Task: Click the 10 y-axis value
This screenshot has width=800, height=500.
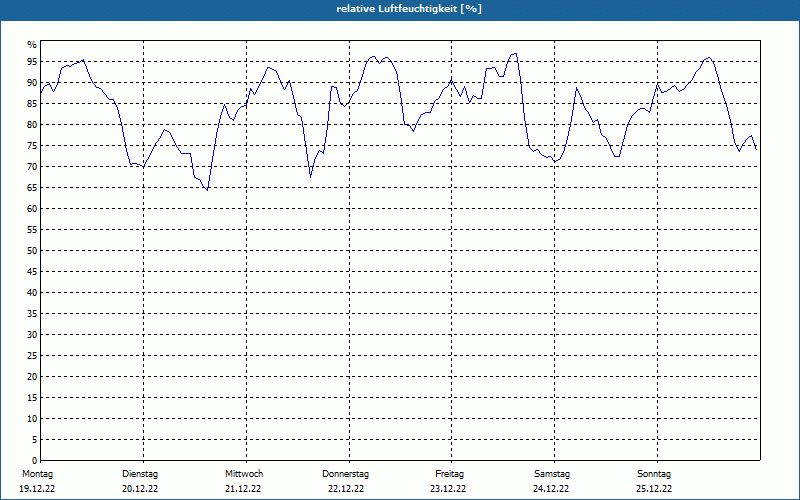Action: pos(32,419)
